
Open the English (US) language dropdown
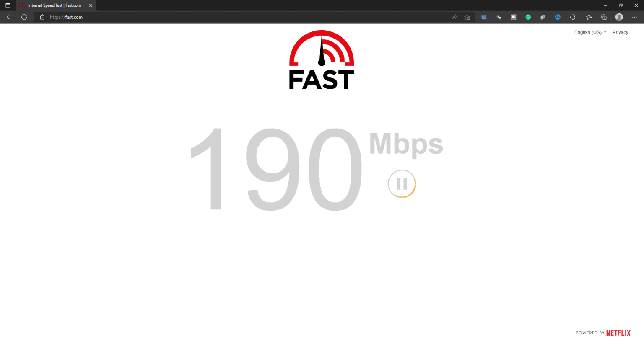coord(590,32)
